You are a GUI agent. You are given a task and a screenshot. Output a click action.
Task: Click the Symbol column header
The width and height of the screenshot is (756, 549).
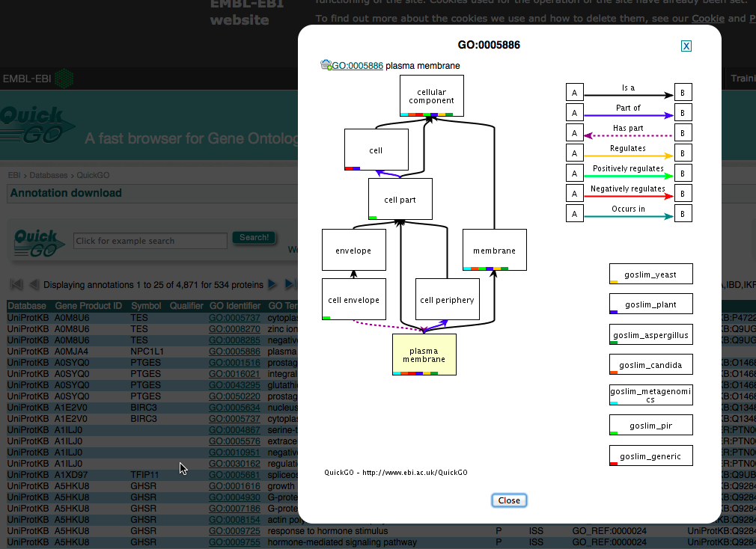[x=146, y=306]
